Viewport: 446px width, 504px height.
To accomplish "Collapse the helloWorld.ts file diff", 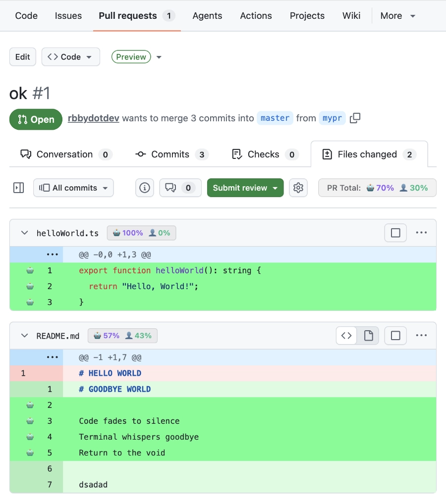I will [x=24, y=233].
